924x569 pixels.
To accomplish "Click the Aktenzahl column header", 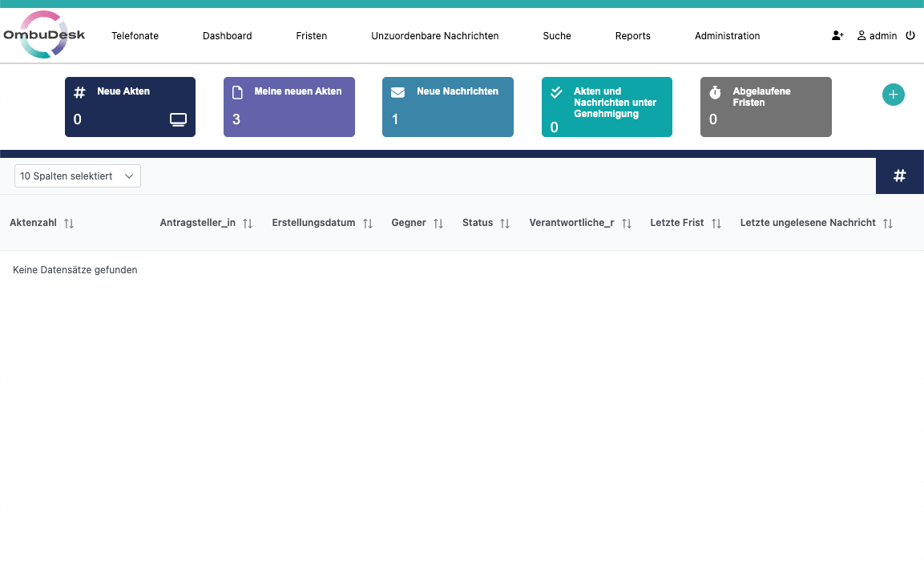I will click(33, 223).
